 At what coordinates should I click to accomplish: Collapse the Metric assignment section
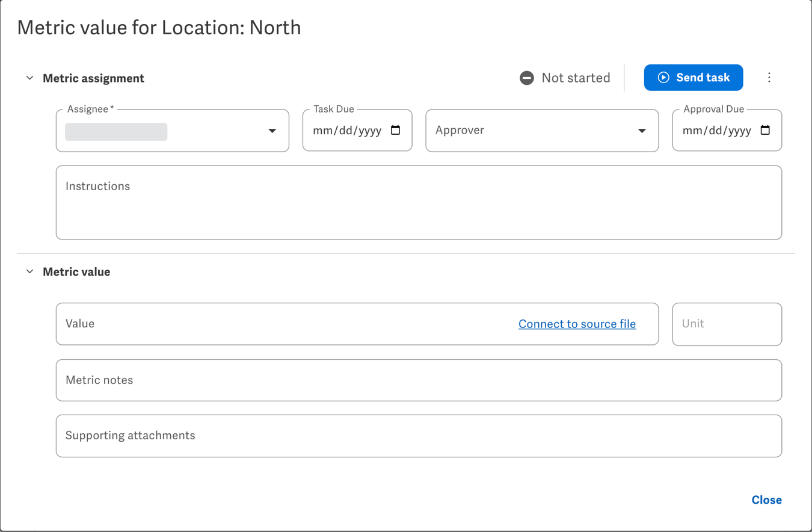point(29,78)
